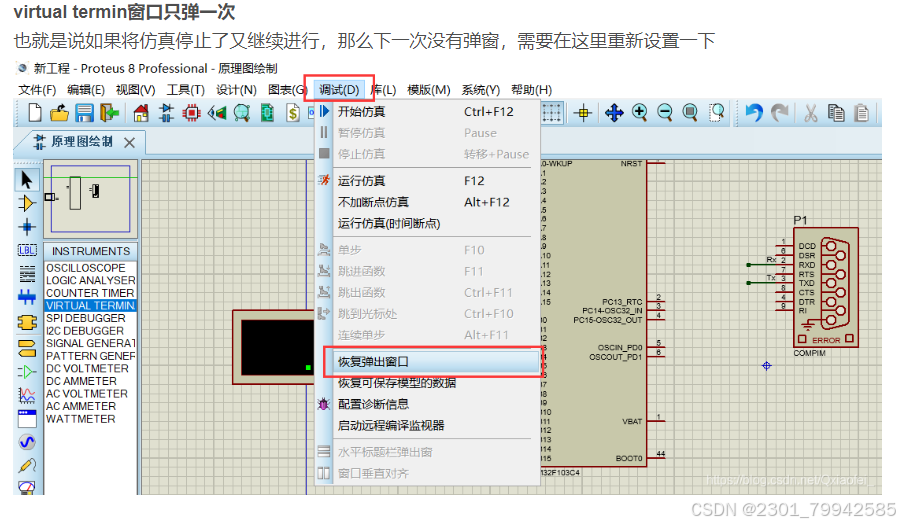Viewport: 900px width, 525px height.
Task: Select the pan view arrows icon
Action: pyautogui.click(x=614, y=112)
